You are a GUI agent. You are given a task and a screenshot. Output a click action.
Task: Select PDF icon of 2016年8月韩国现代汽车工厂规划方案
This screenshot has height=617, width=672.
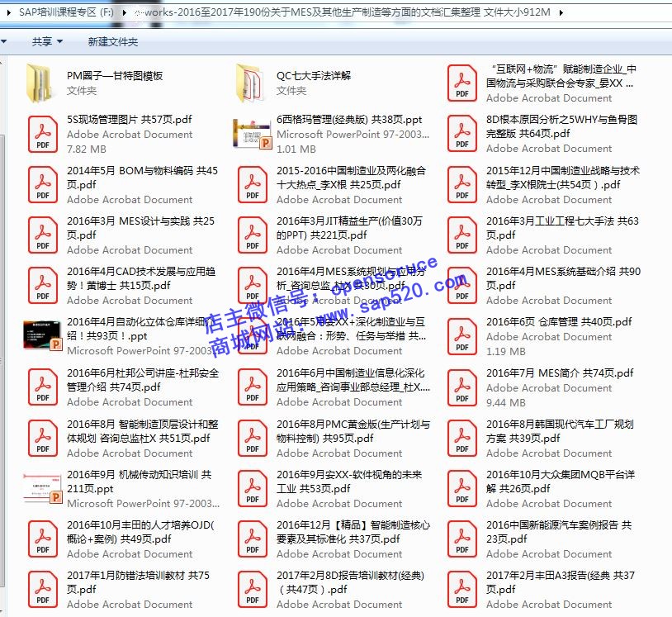coord(462,439)
